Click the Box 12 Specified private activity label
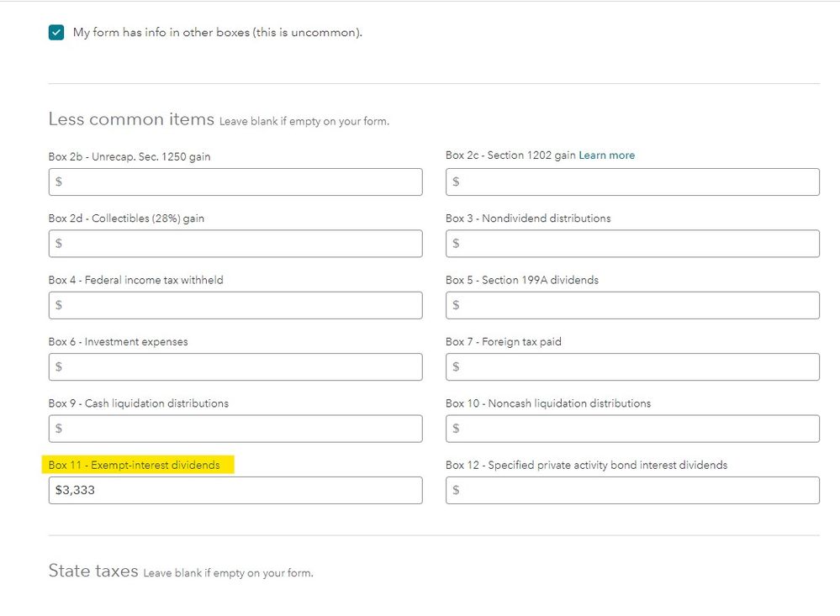This screenshot has height=616, width=840. [586, 465]
